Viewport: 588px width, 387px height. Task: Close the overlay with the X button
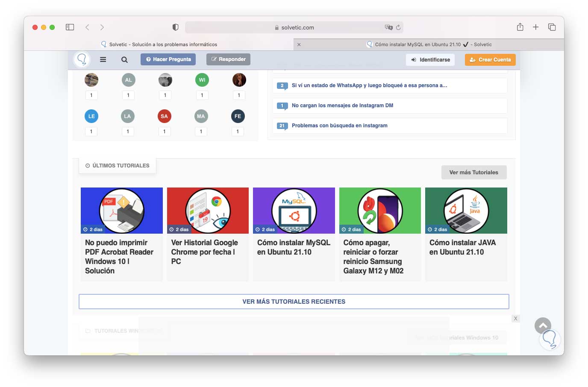click(516, 319)
